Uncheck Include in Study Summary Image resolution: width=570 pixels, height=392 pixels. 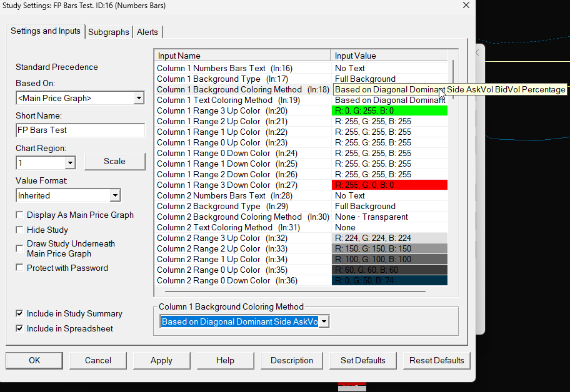(x=19, y=313)
